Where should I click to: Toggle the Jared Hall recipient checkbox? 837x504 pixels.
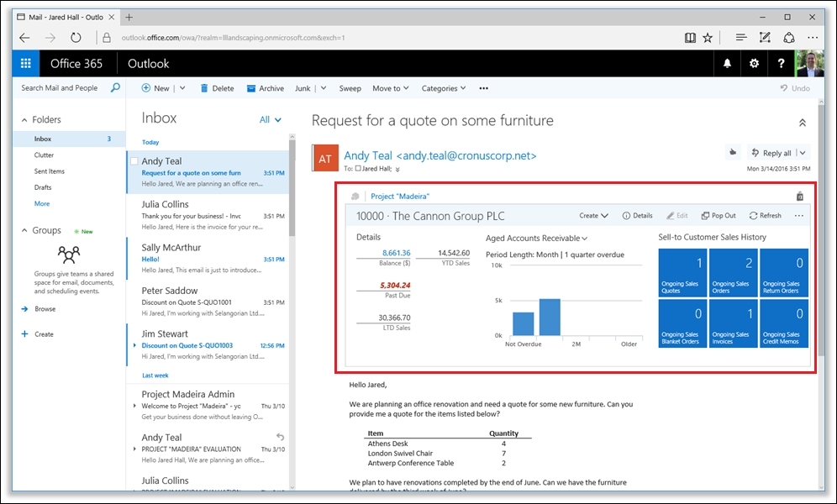pos(358,169)
